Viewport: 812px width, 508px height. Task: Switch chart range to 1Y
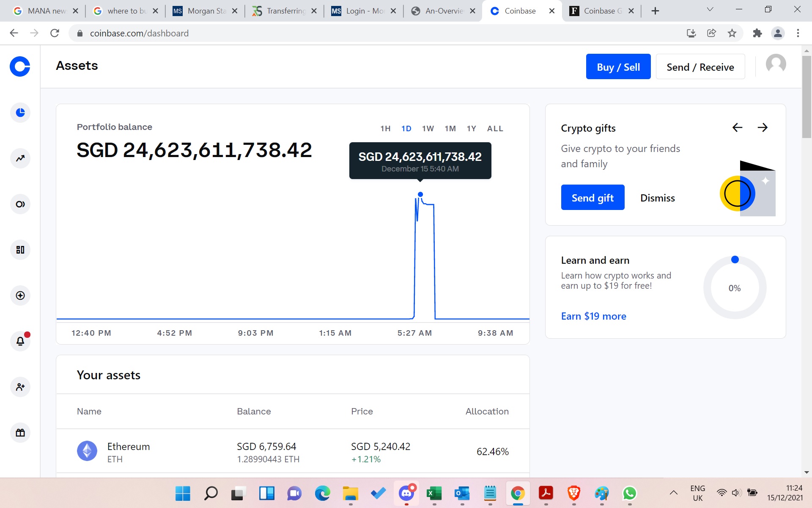tap(472, 128)
